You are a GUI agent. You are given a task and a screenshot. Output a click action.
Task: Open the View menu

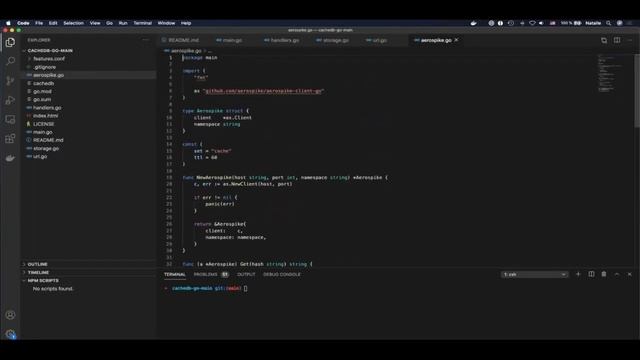(x=95, y=23)
